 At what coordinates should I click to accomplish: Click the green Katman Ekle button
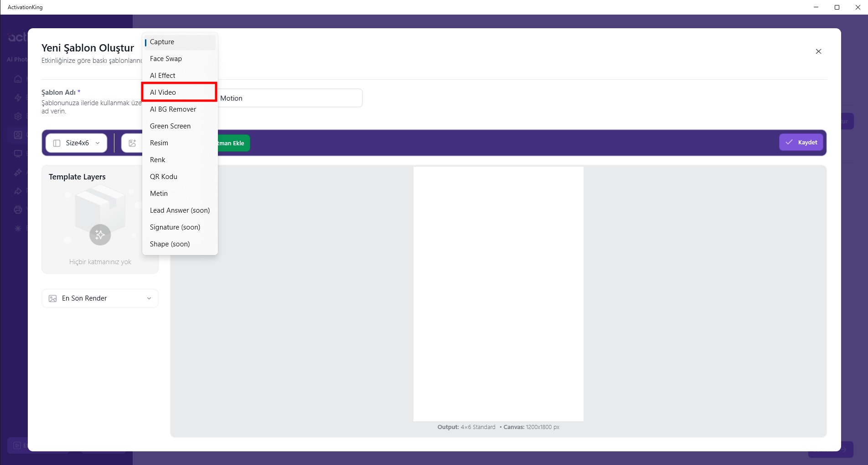click(x=233, y=143)
